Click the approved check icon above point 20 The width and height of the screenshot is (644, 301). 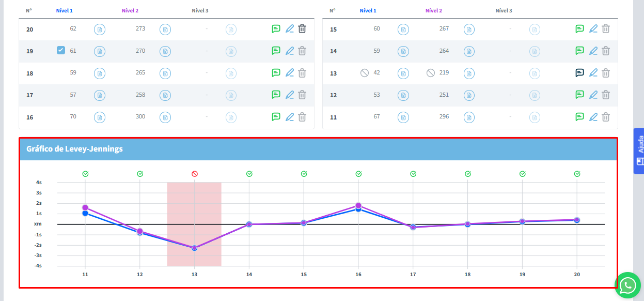tap(577, 174)
